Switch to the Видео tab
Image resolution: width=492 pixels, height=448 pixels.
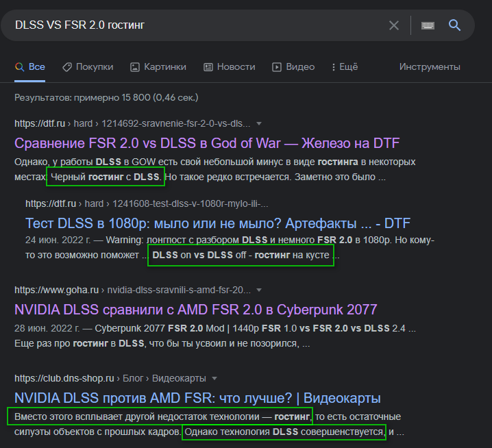293,67
